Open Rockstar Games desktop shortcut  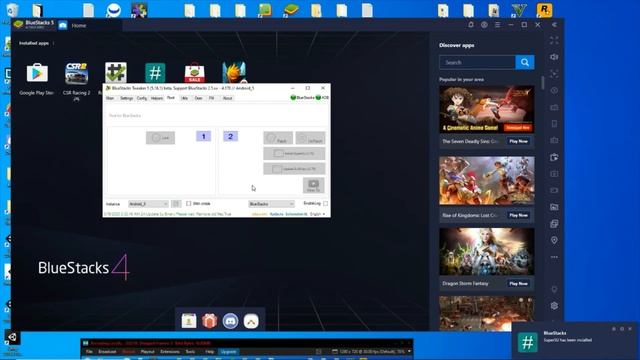pyautogui.click(x=544, y=10)
